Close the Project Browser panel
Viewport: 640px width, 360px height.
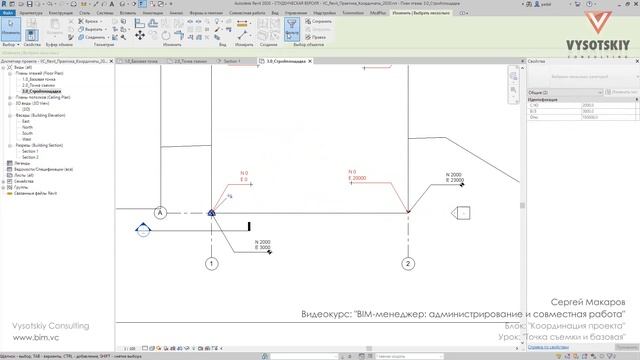(x=111, y=61)
